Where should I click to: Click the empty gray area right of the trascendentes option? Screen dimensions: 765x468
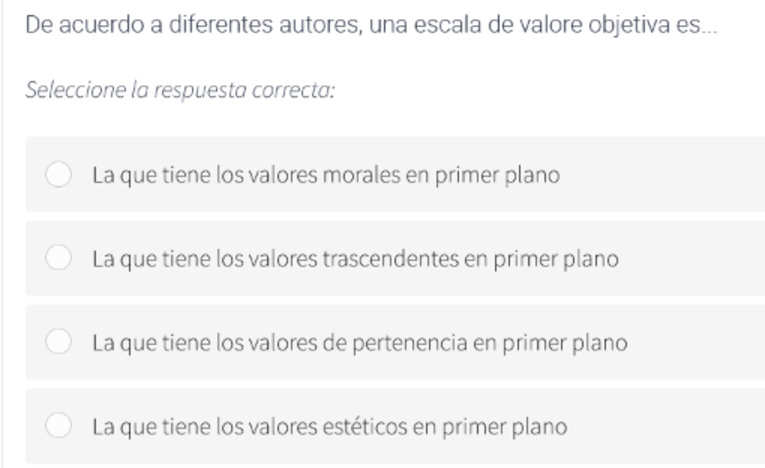coord(692,258)
